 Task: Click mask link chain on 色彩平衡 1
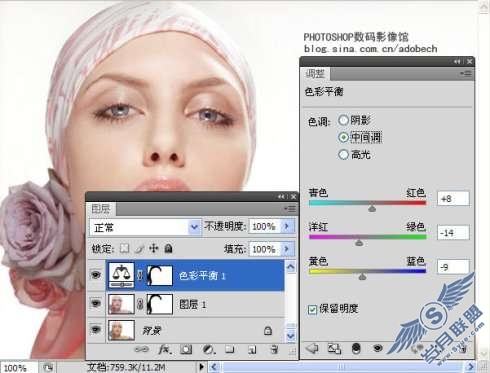click(140, 275)
